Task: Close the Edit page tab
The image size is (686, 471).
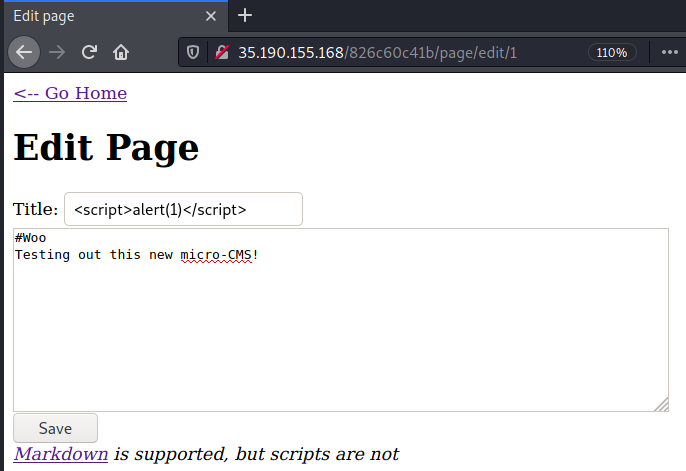Action: coord(211,16)
